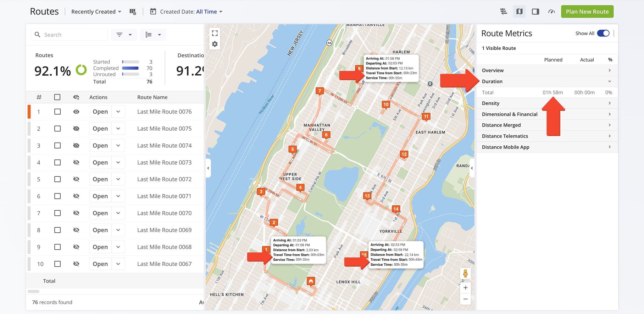This screenshot has width=644, height=314.
Task: Click the Last Mile Route 0068 name
Action: click(x=164, y=247)
